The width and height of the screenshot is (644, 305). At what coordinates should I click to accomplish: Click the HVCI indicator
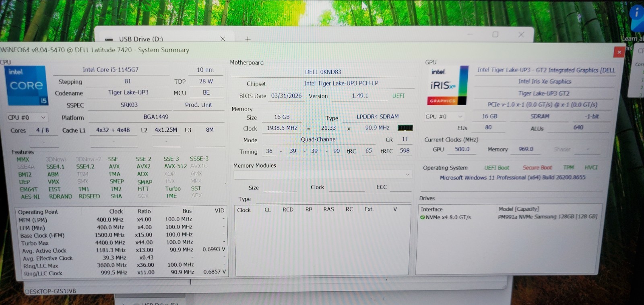[x=591, y=167]
